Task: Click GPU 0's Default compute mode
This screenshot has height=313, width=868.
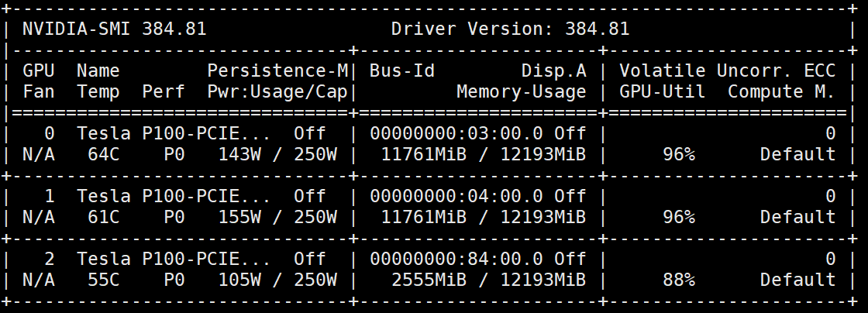Action: (x=797, y=154)
